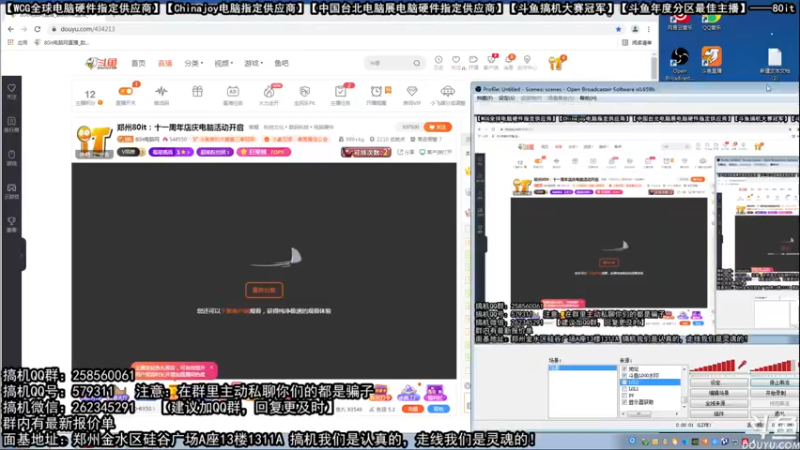Click the browser reload icon

tap(37, 29)
